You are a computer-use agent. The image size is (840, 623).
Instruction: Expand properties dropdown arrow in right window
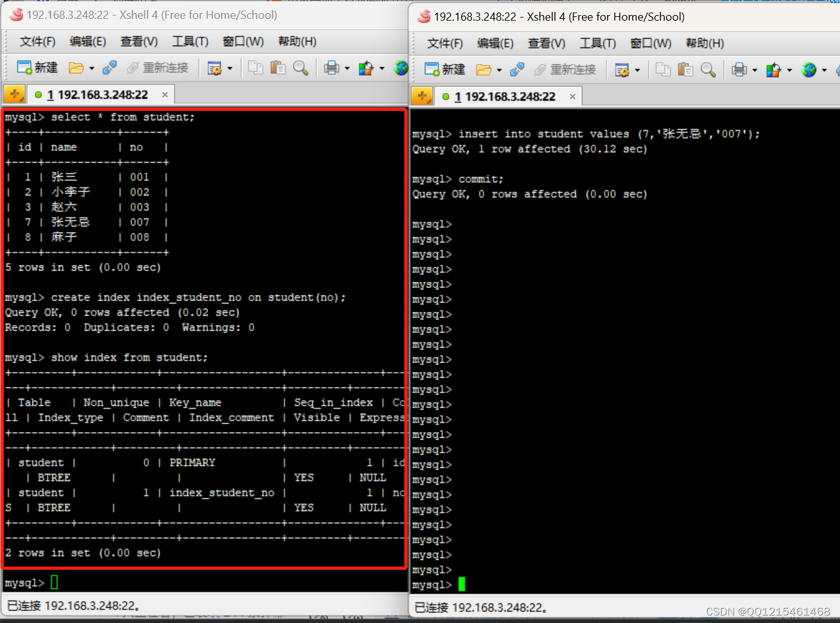tap(637, 70)
